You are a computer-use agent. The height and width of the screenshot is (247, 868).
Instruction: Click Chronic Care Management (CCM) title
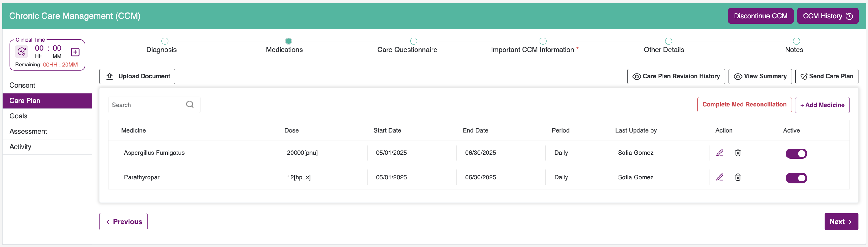(75, 16)
